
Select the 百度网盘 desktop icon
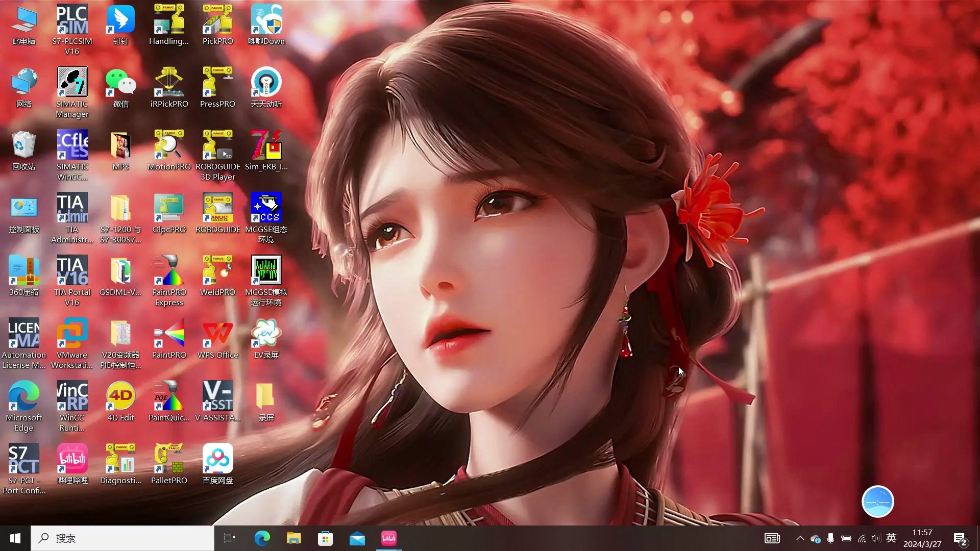click(x=218, y=460)
